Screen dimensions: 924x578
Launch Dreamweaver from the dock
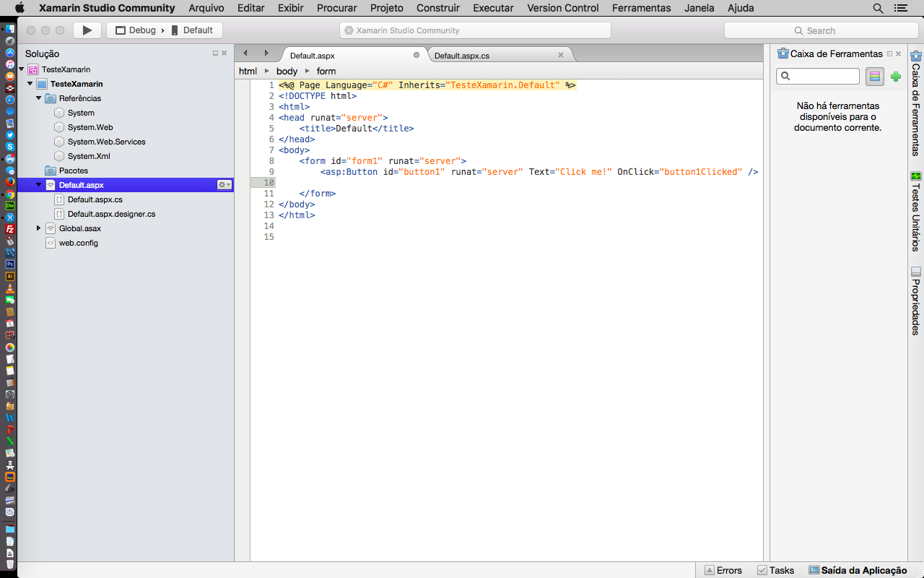10,206
